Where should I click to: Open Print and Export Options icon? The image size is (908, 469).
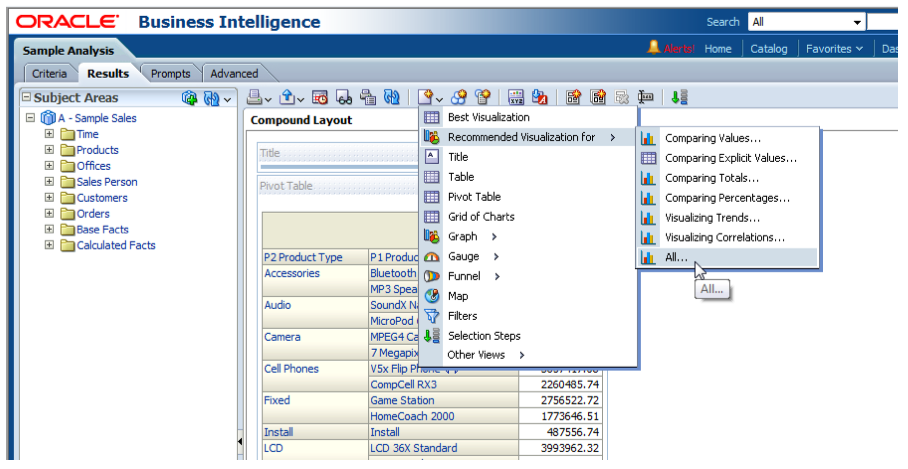point(368,97)
